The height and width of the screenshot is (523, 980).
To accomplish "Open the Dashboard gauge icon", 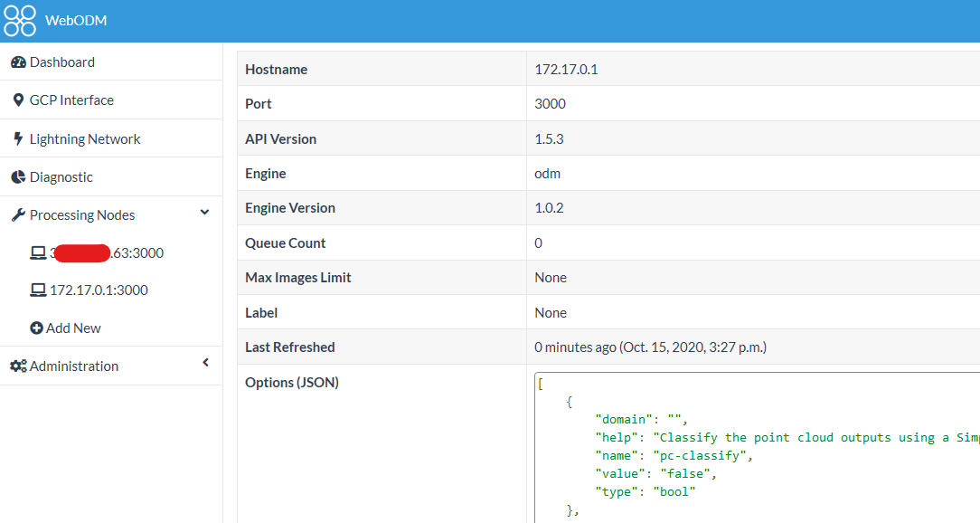I will coord(19,62).
